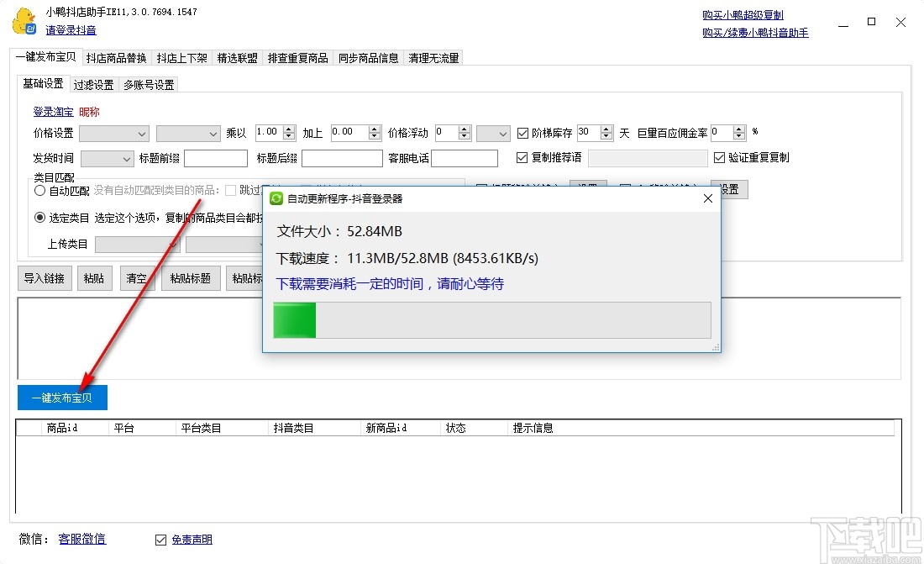924x564 pixels.
Task: Increase 阶梯库存 days value
Action: (x=606, y=129)
